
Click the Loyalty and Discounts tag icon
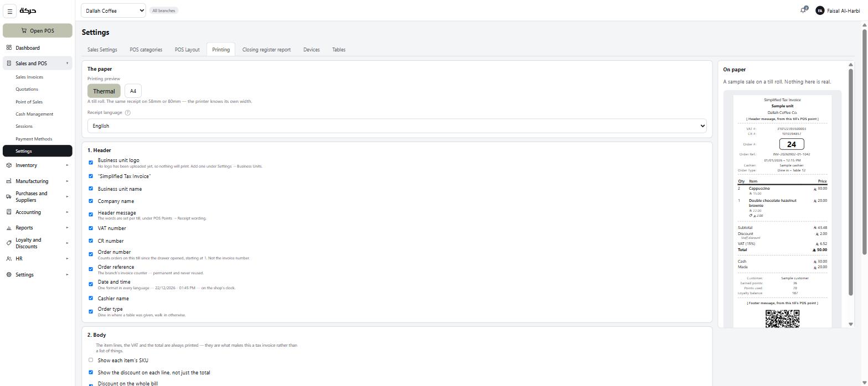(x=9, y=243)
